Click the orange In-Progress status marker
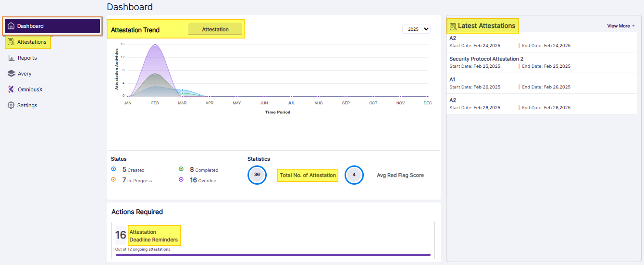Viewport: 644px width, 265px height. 113,179
